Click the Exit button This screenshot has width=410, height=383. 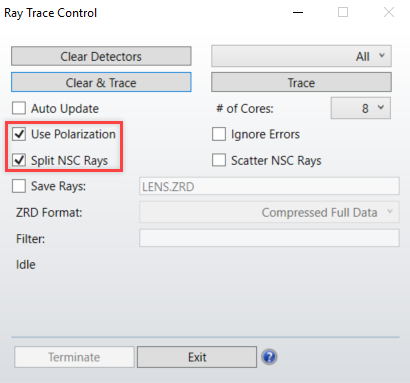click(x=197, y=357)
